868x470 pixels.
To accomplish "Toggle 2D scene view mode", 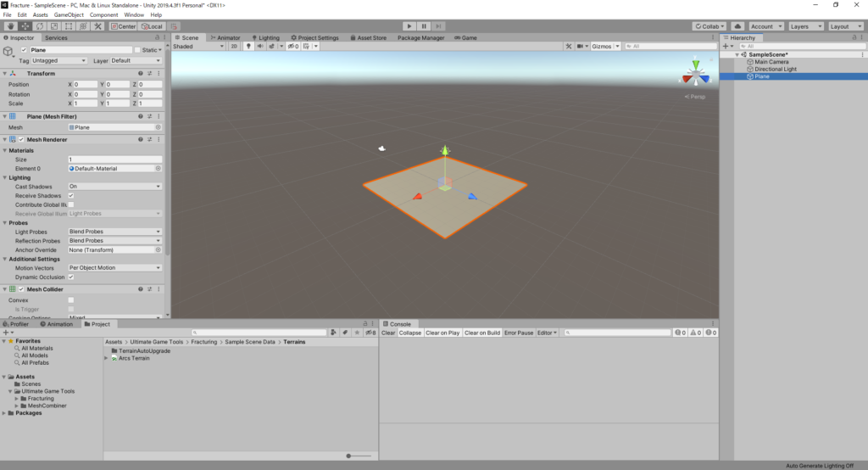I will (x=234, y=47).
